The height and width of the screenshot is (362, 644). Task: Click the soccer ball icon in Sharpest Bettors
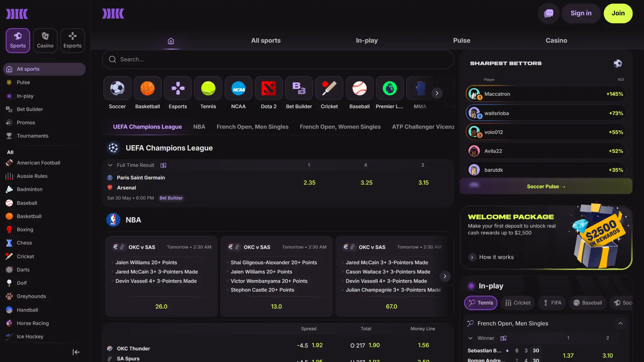(x=618, y=63)
